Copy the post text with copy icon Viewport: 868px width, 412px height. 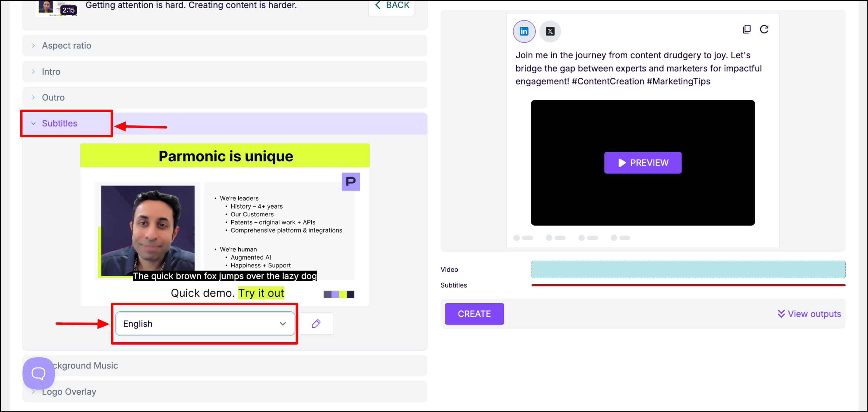746,29
